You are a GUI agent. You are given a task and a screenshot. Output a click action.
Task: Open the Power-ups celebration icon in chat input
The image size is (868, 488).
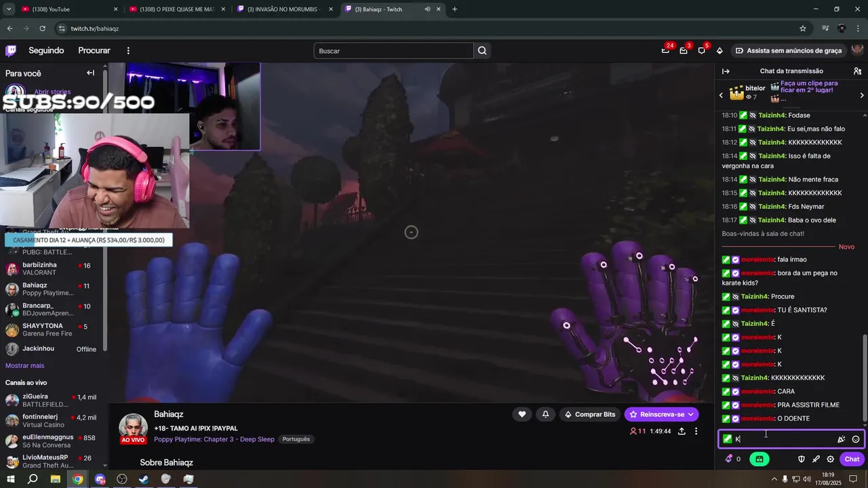842,439
